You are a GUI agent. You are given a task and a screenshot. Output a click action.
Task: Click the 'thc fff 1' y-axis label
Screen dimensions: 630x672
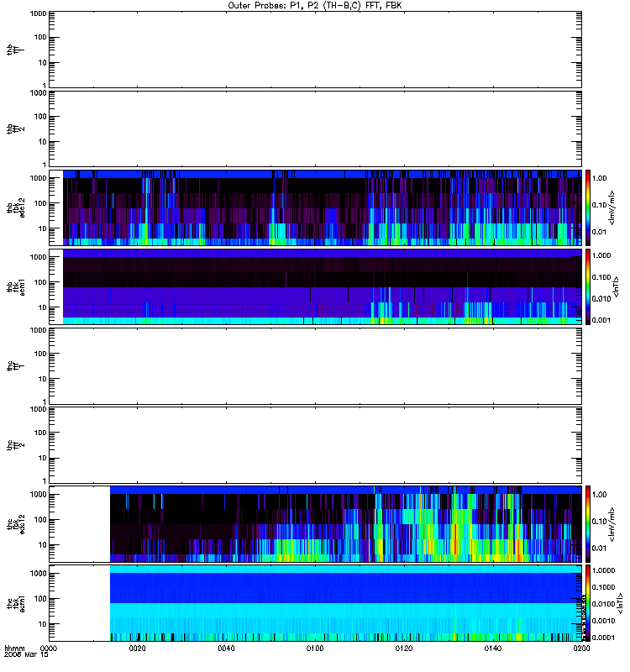pyautogui.click(x=15, y=366)
